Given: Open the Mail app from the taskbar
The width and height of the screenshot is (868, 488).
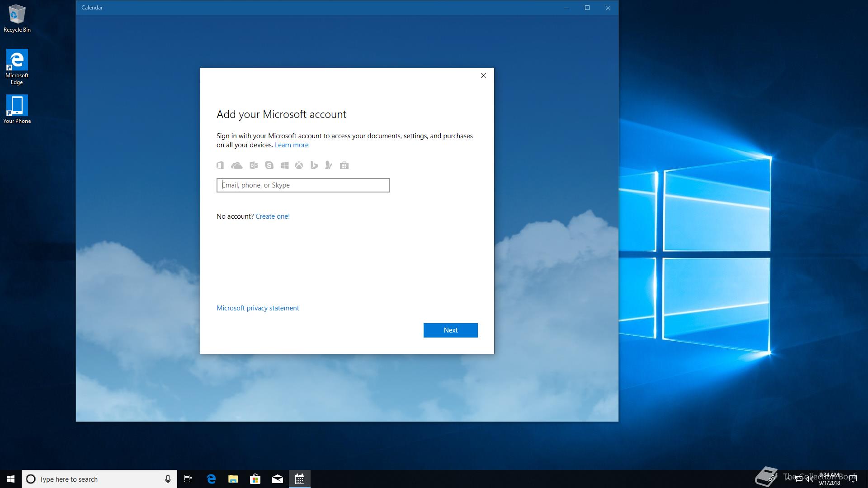Looking at the screenshot, I should click(278, 479).
